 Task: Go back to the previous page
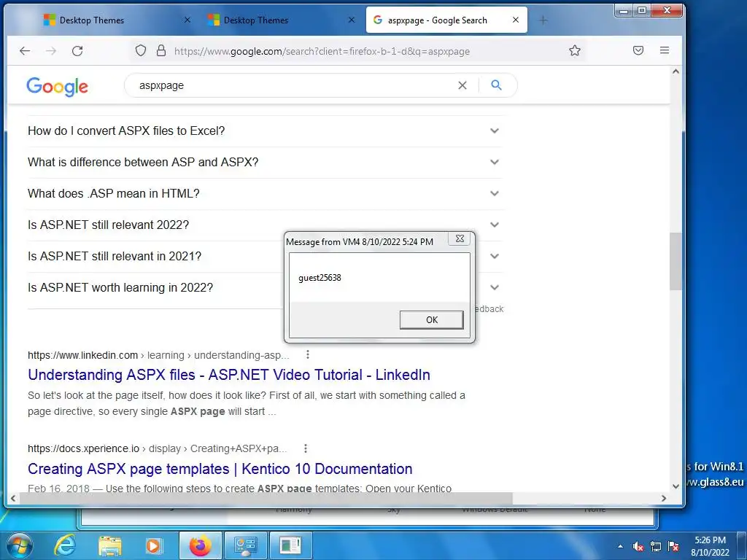point(25,50)
